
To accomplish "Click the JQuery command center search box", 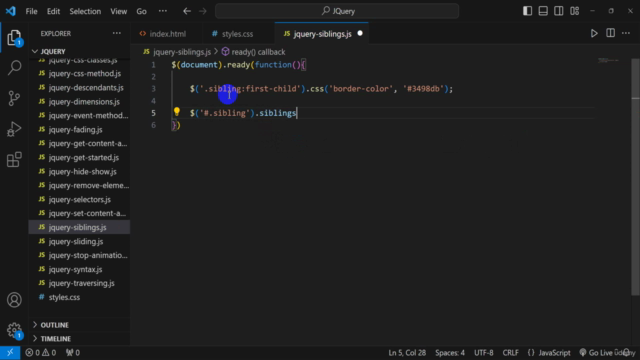I will tap(337, 11).
